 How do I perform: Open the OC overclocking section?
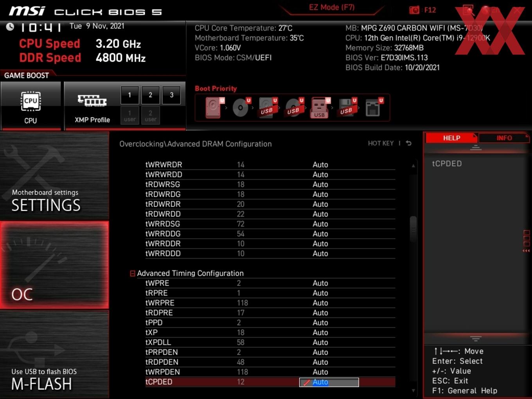click(x=54, y=265)
